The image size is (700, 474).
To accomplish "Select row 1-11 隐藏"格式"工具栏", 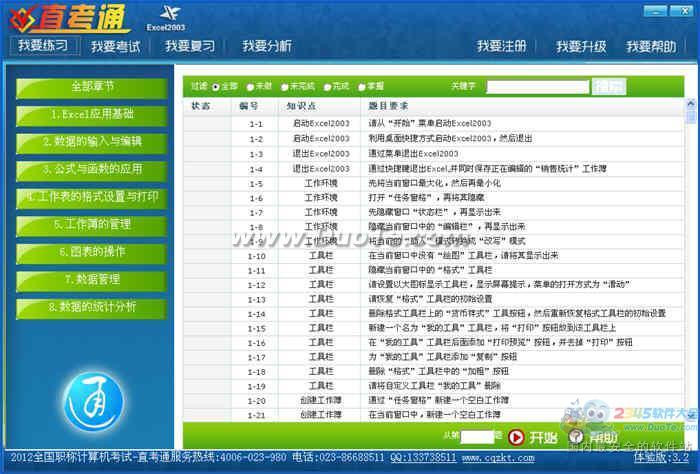I will [433, 270].
